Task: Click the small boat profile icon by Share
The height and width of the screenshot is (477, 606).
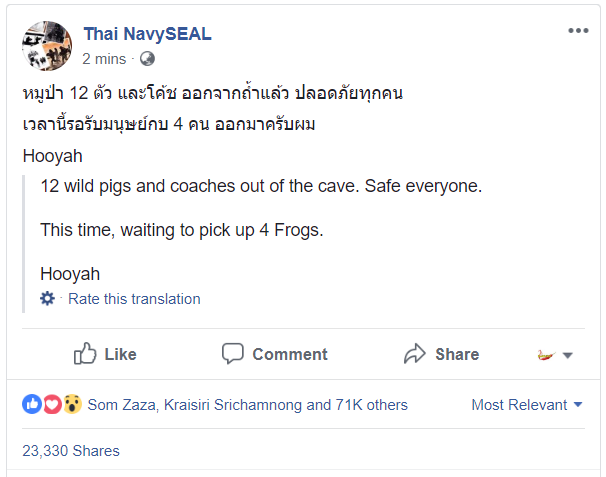Action: [546, 354]
